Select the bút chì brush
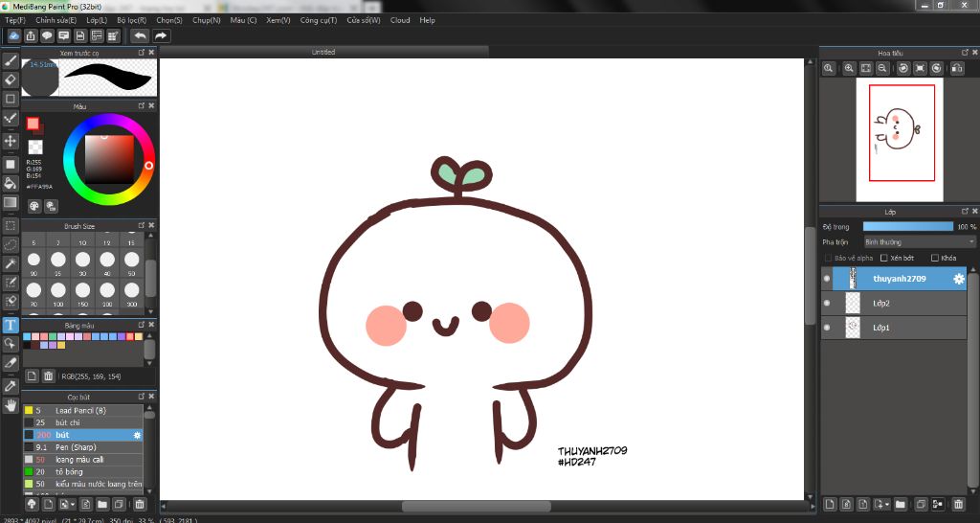The width and height of the screenshot is (980, 523). pos(83,423)
